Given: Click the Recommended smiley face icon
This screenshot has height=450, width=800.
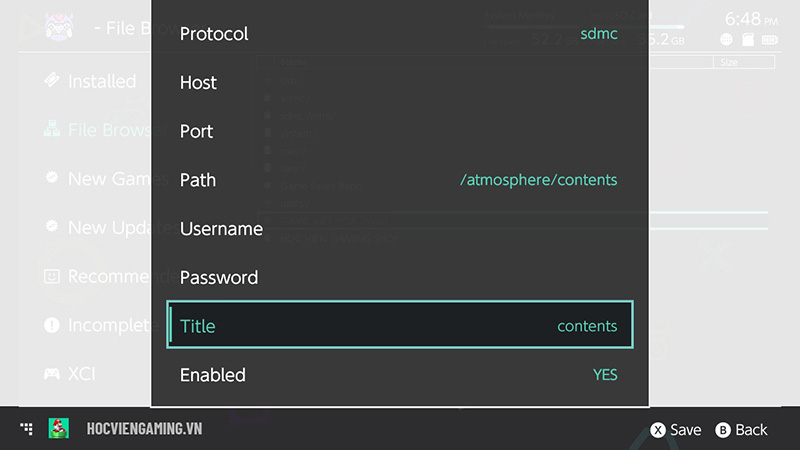Looking at the screenshot, I should [52, 276].
